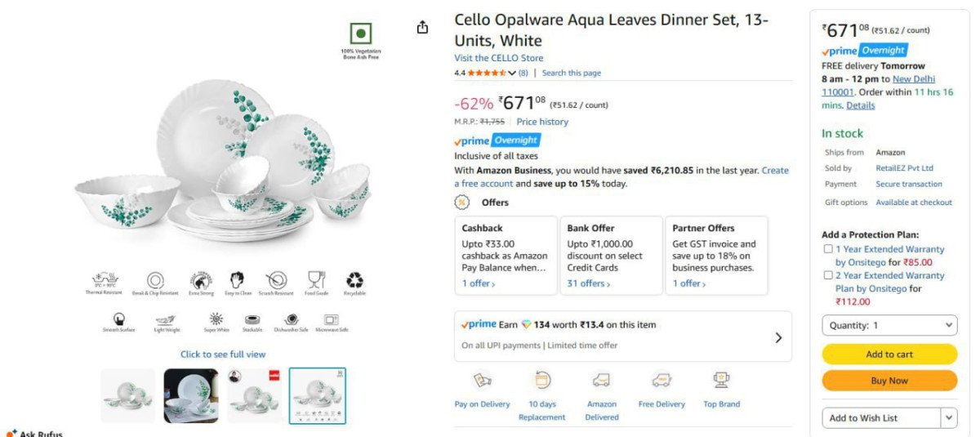Click the Free Delivery icon

(x=661, y=381)
